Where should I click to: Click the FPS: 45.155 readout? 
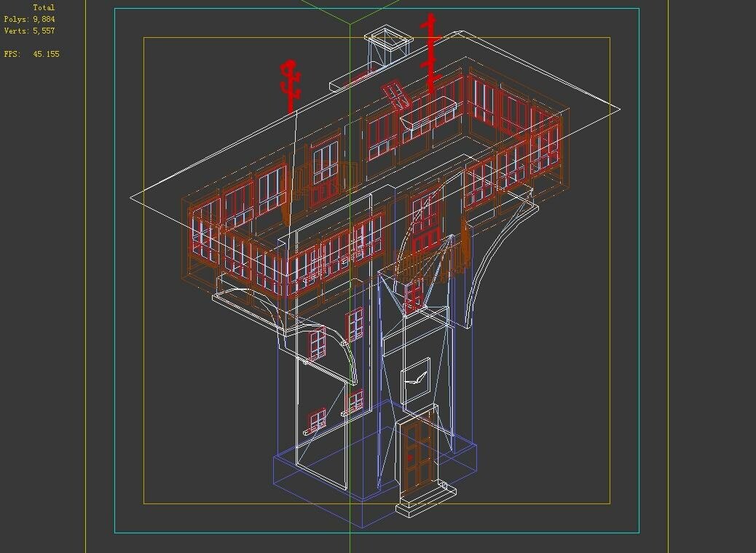(x=32, y=53)
